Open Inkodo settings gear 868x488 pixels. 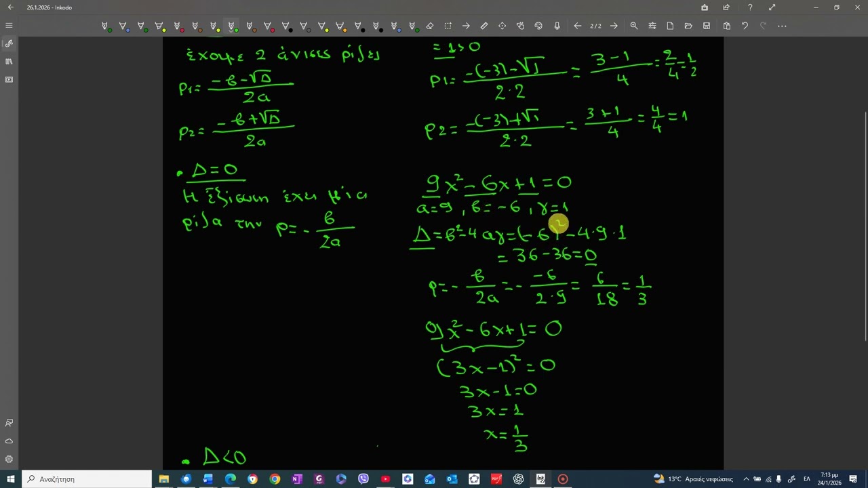point(9,459)
